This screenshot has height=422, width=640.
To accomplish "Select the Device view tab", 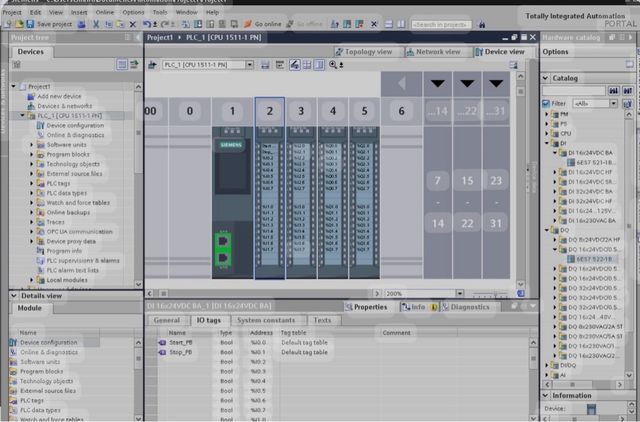I will pyautogui.click(x=500, y=52).
